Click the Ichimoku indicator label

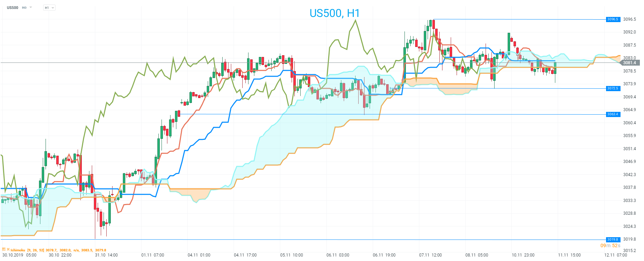[x=18, y=250]
